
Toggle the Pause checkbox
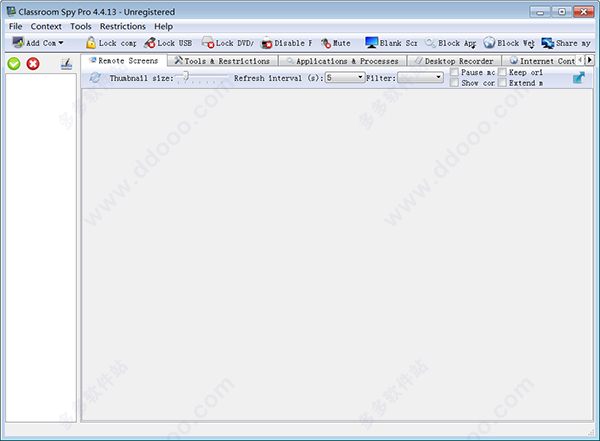click(x=454, y=72)
